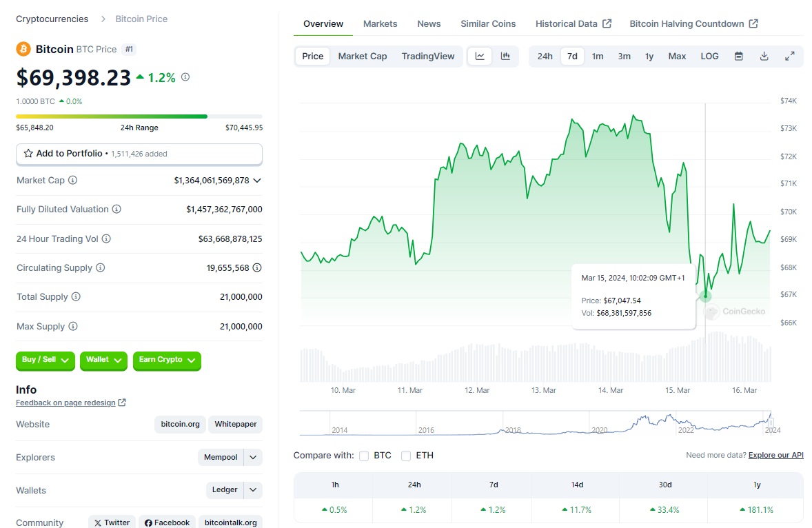812x528 pixels.
Task: Switch to candlestick chart view icon
Action: tap(505, 56)
